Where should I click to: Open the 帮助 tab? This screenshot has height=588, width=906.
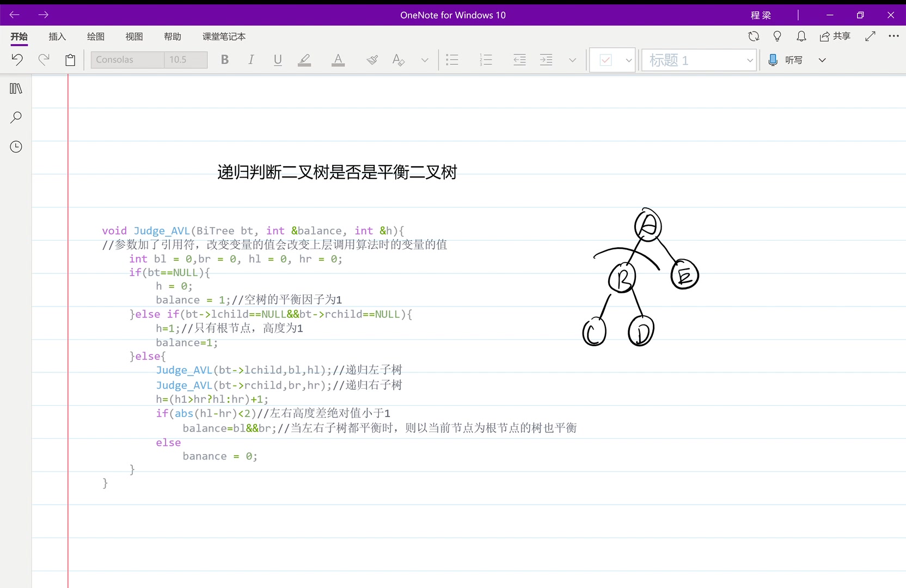click(x=173, y=36)
